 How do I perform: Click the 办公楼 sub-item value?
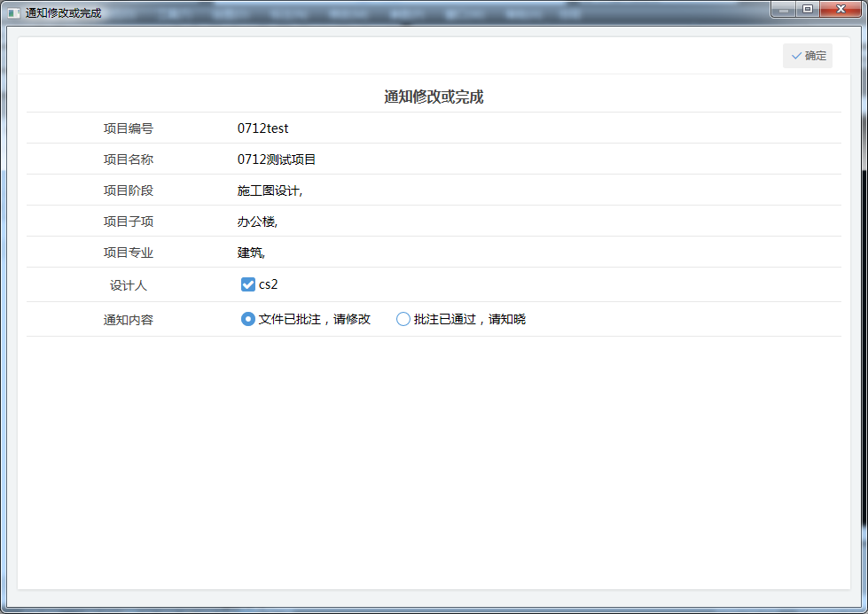point(257,222)
